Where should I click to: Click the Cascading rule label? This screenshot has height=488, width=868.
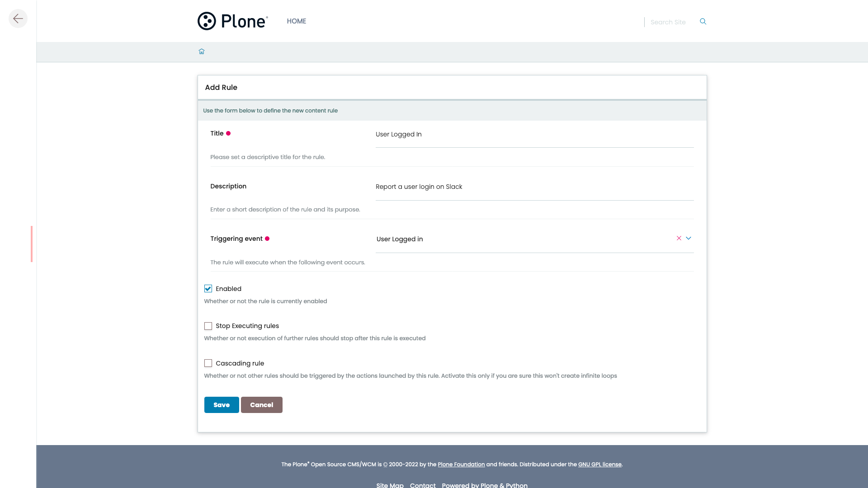point(240,363)
